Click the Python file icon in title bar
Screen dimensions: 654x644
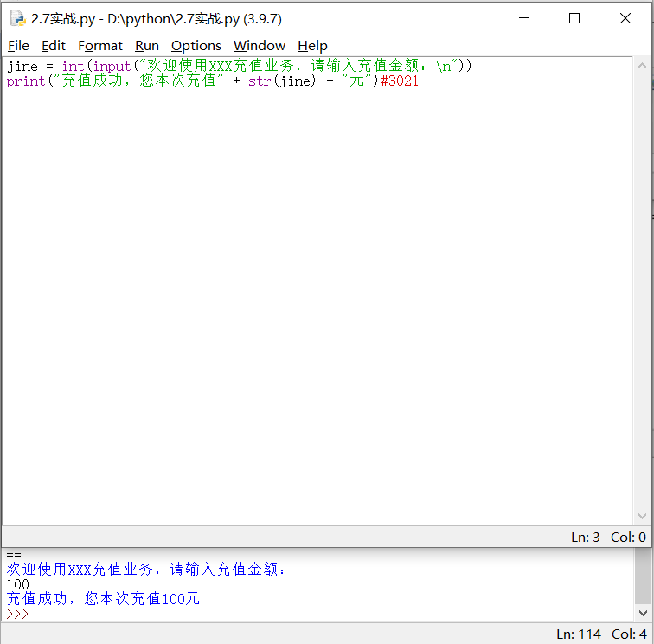[18, 19]
